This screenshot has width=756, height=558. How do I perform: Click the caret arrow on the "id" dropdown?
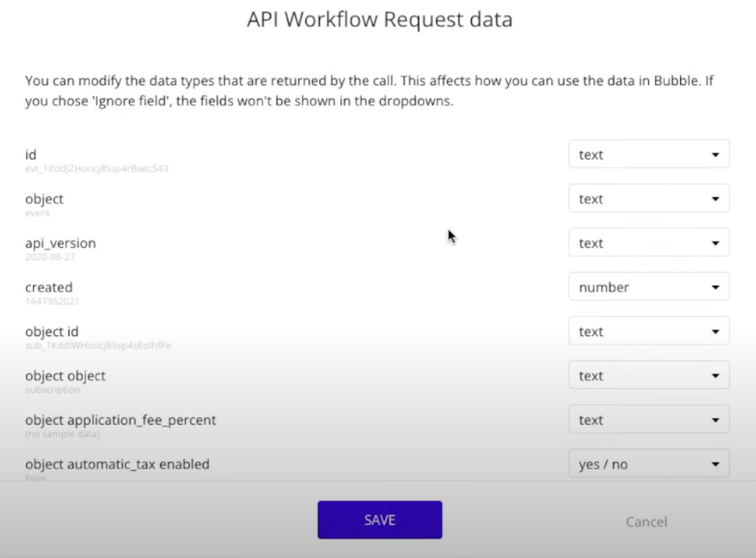click(716, 154)
